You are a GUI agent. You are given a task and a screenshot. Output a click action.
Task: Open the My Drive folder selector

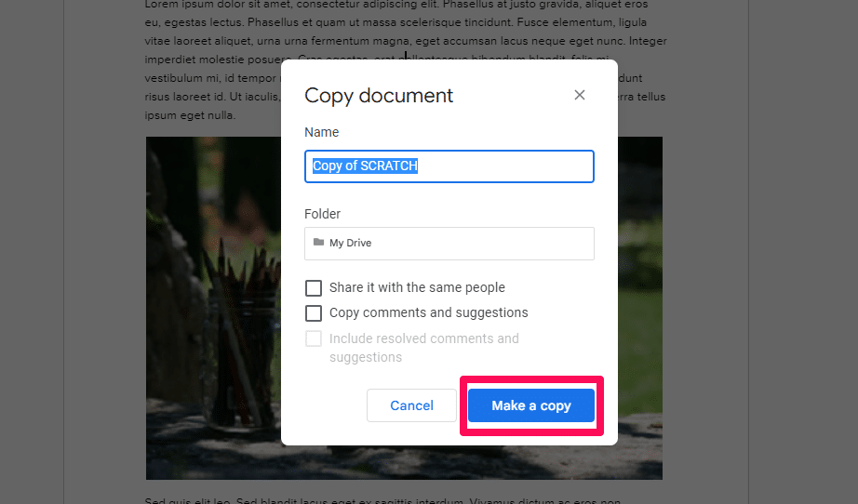coord(449,244)
